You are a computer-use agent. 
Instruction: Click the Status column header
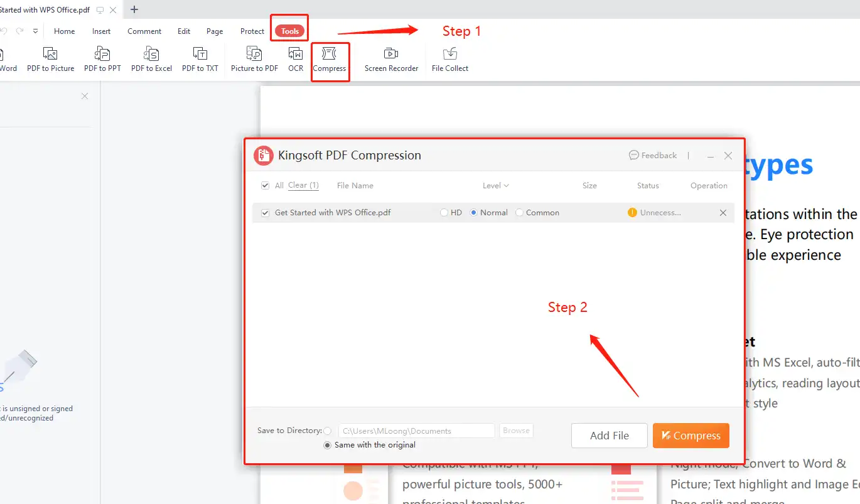pos(648,186)
